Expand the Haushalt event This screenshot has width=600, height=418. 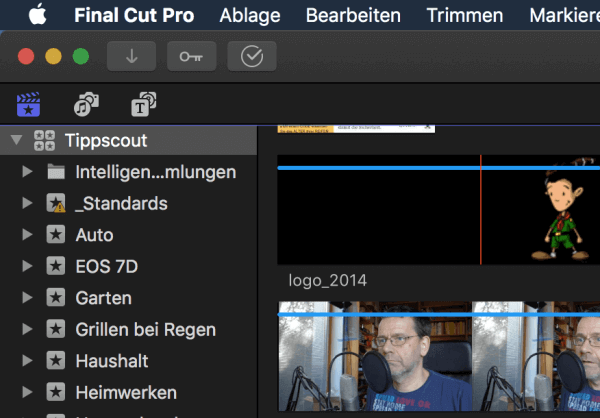[27, 361]
